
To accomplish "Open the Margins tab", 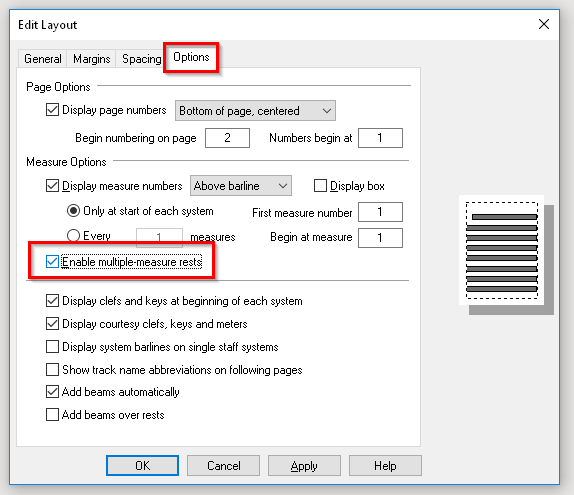I will click(92, 59).
